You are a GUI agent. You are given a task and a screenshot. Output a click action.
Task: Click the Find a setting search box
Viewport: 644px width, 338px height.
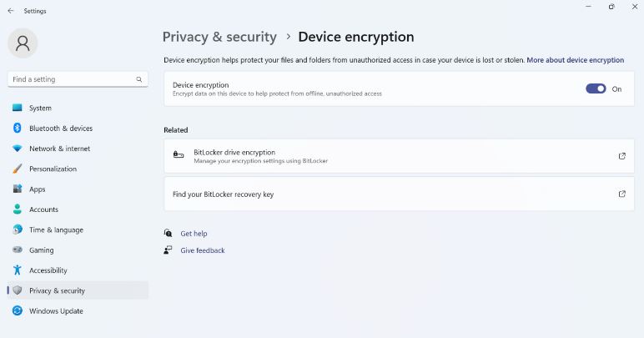point(78,79)
